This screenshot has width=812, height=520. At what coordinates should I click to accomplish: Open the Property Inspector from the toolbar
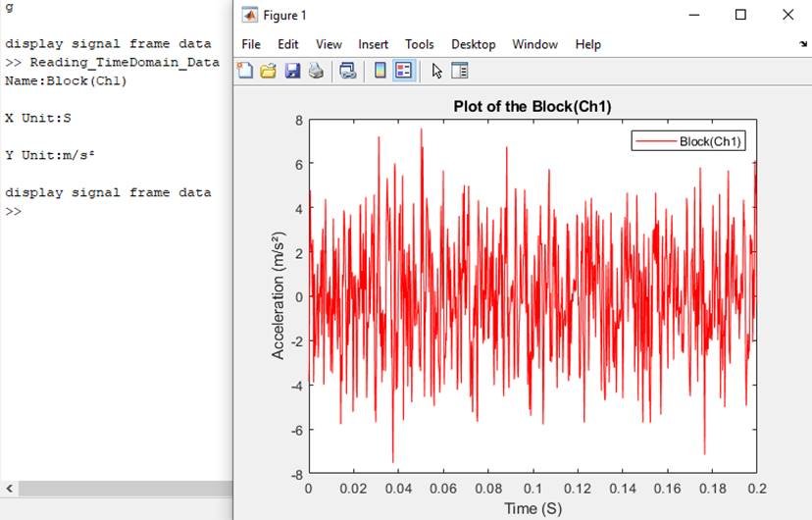(x=460, y=71)
